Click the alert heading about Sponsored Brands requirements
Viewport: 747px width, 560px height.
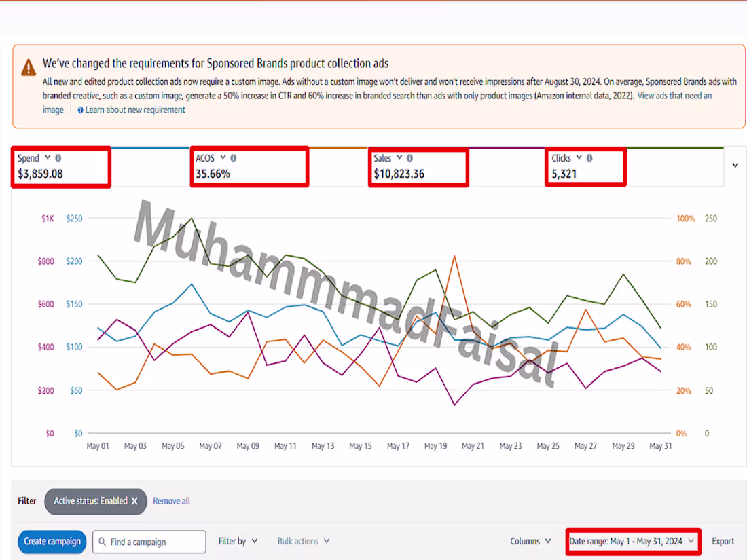(x=215, y=63)
